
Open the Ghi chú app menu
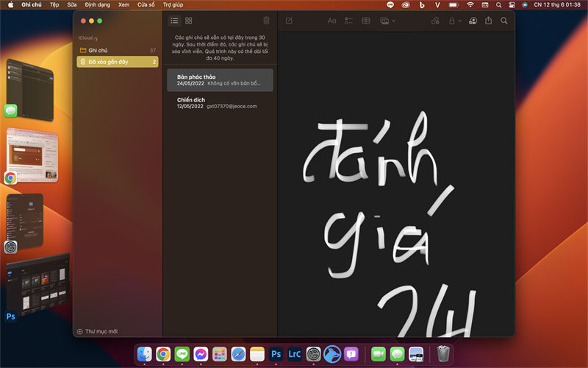pyautogui.click(x=32, y=4)
